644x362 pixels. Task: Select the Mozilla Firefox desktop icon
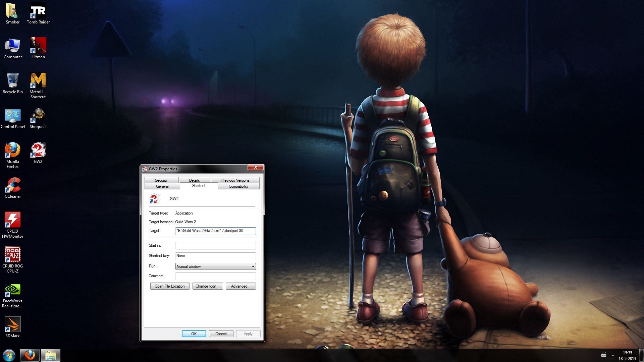tap(13, 155)
